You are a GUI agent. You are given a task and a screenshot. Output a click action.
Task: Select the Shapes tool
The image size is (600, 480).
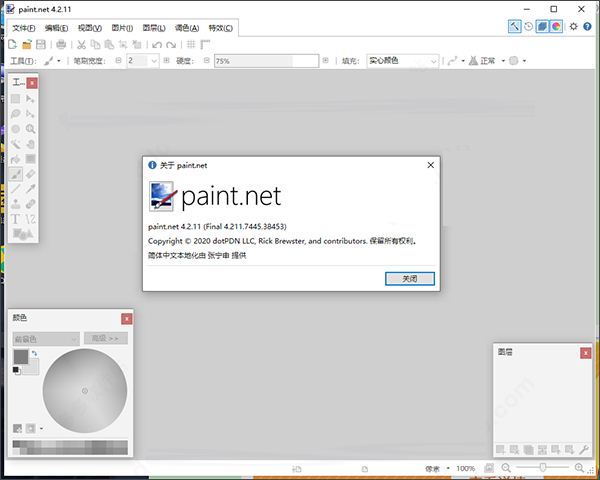(x=23, y=234)
